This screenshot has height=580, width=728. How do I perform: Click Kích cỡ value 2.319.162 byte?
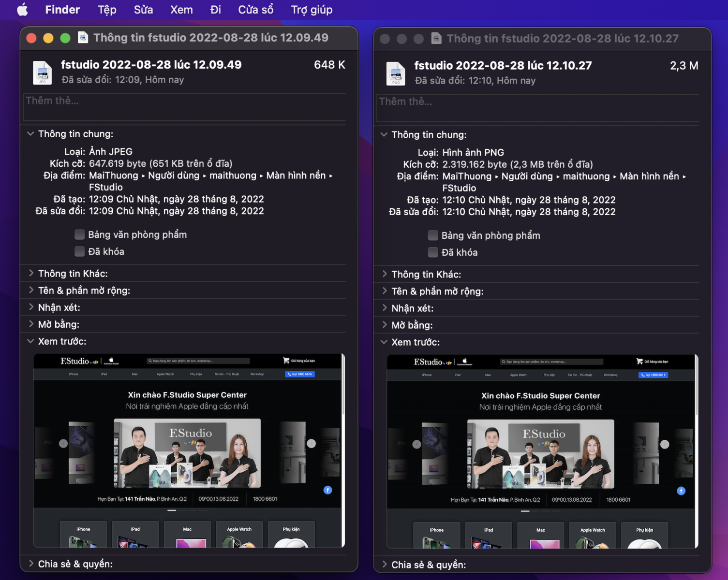[x=518, y=164]
